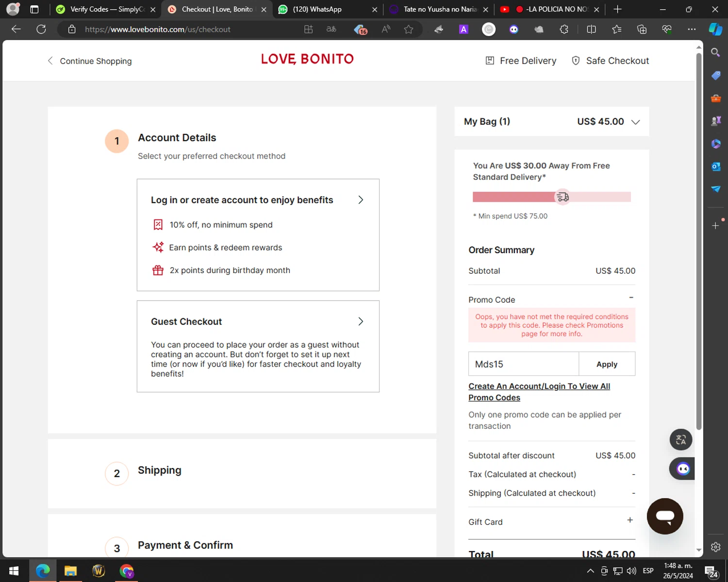Click promo code input field
The width and height of the screenshot is (728, 582).
pos(524,364)
